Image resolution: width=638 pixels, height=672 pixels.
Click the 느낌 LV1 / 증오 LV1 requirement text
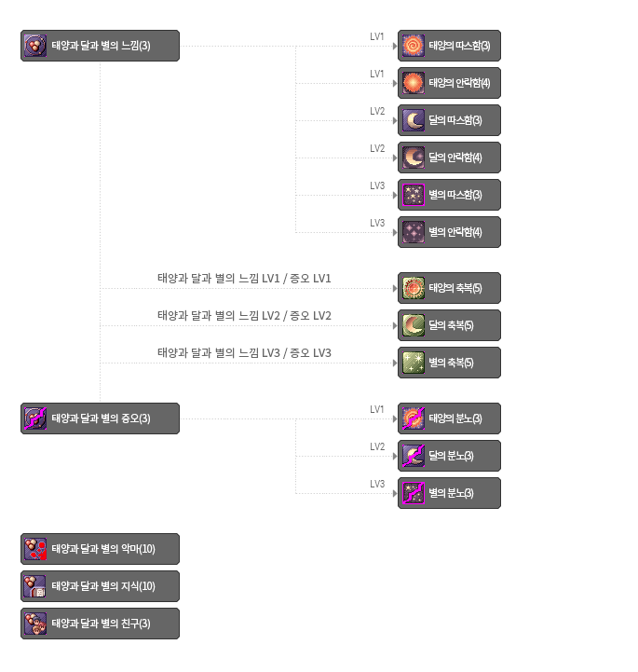244,279
